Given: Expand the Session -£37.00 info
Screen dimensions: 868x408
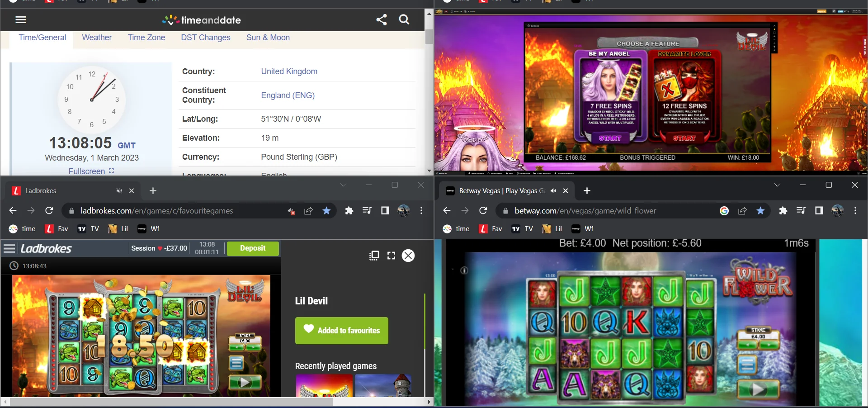Looking at the screenshot, I should 159,248.
